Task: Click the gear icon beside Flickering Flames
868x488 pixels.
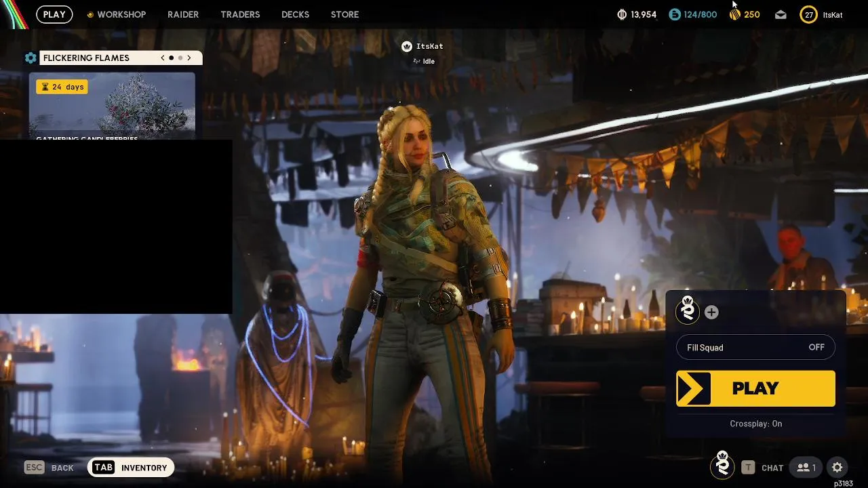Action: point(31,58)
